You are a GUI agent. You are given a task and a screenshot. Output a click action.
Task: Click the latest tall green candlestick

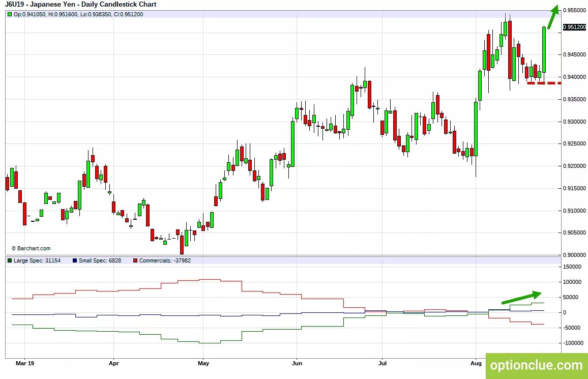coord(544,49)
